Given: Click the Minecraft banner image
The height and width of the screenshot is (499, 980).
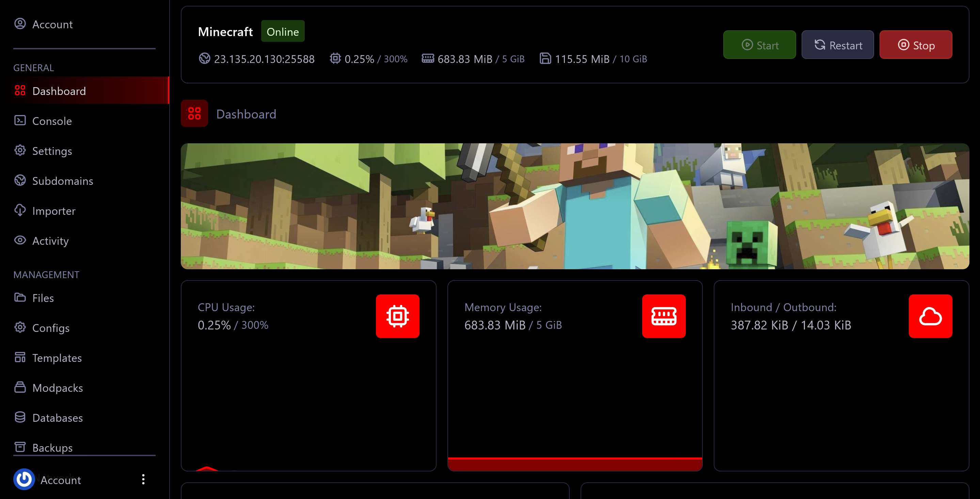Looking at the screenshot, I should point(574,206).
